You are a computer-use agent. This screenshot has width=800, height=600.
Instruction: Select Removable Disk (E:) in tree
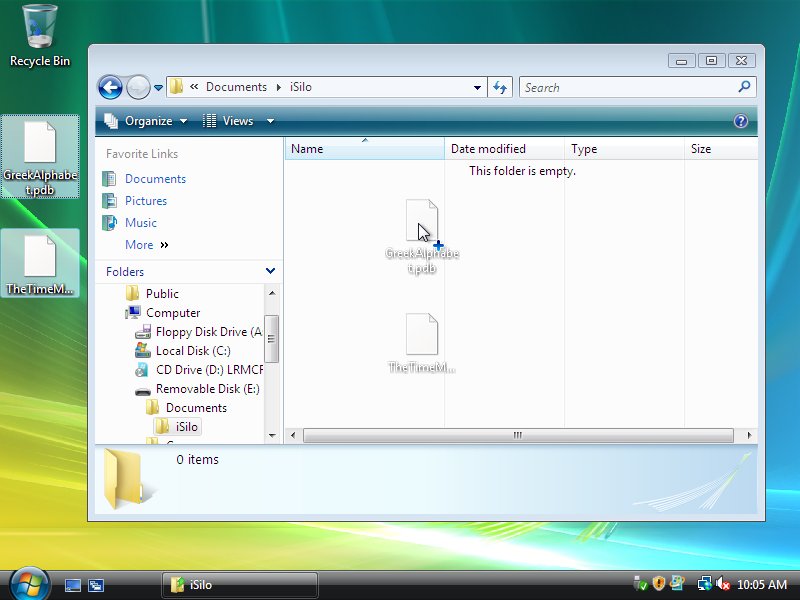pos(207,389)
